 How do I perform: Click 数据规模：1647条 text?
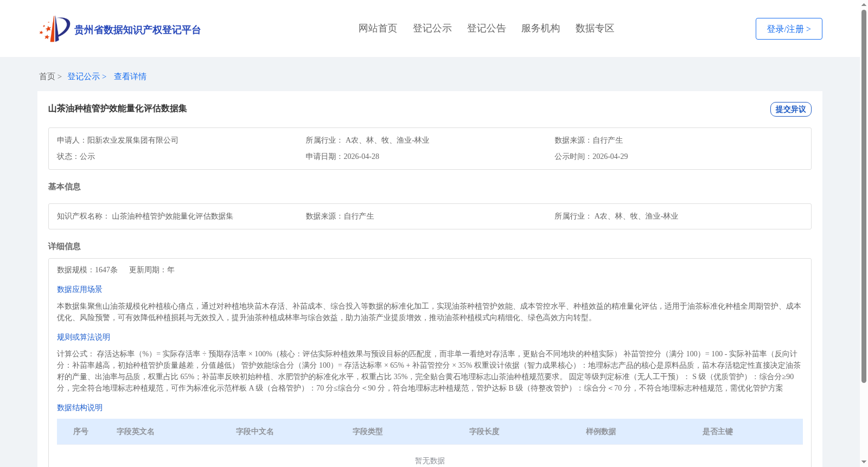[x=87, y=270]
